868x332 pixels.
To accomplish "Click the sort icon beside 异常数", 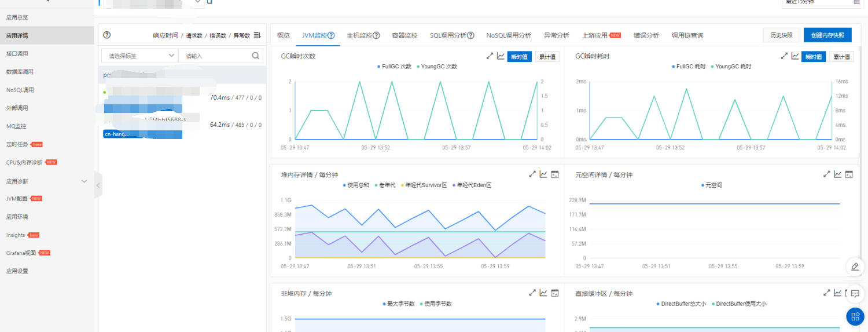I will (258, 35).
